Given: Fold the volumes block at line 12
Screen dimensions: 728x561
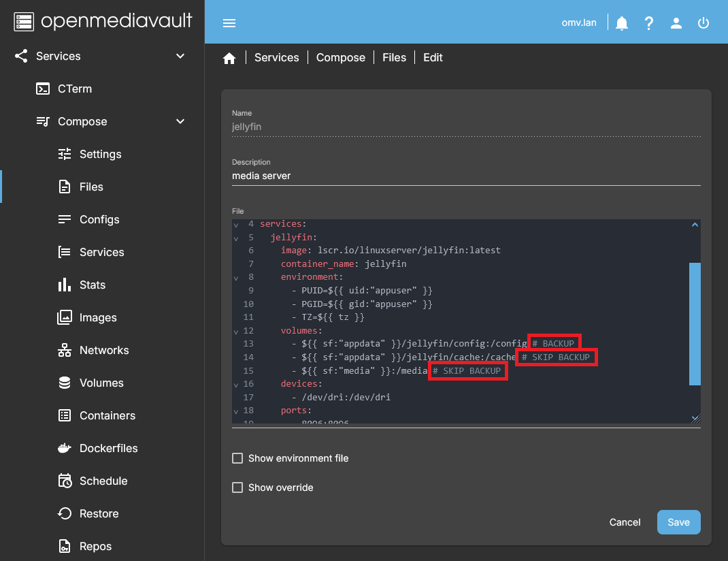Looking at the screenshot, I should click(x=236, y=332).
